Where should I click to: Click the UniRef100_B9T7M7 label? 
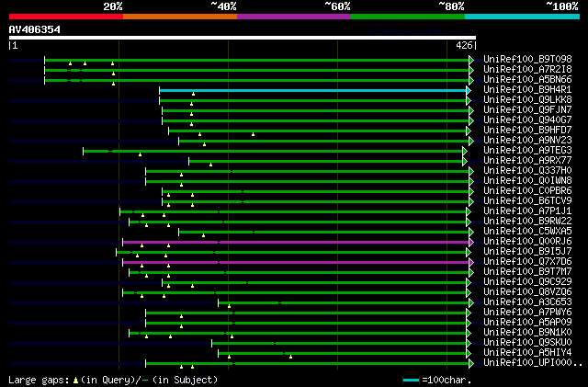(x=527, y=272)
